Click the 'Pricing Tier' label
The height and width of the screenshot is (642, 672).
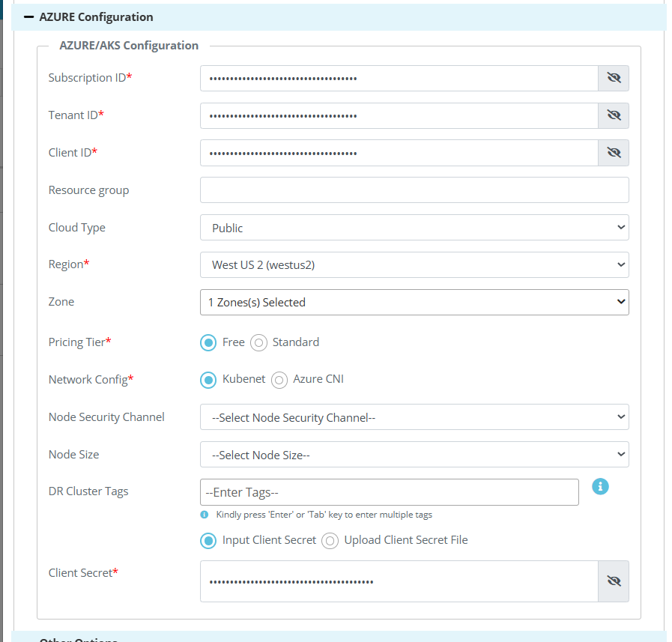79,342
